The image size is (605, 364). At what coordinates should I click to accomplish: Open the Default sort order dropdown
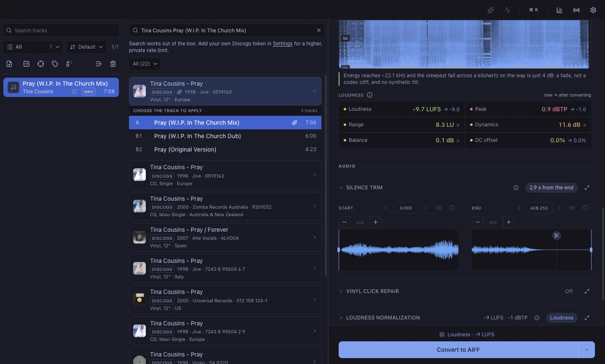[x=86, y=47]
